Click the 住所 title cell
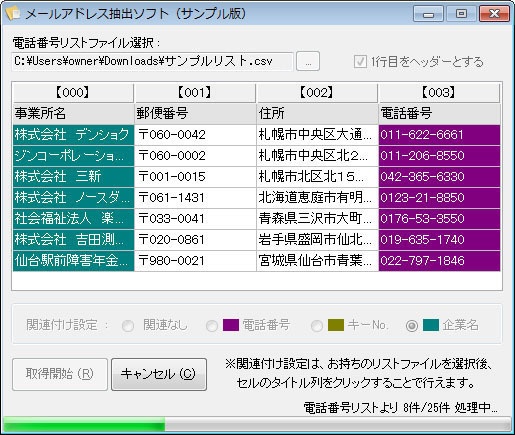Screen dimensions: 515x435 tap(317, 114)
